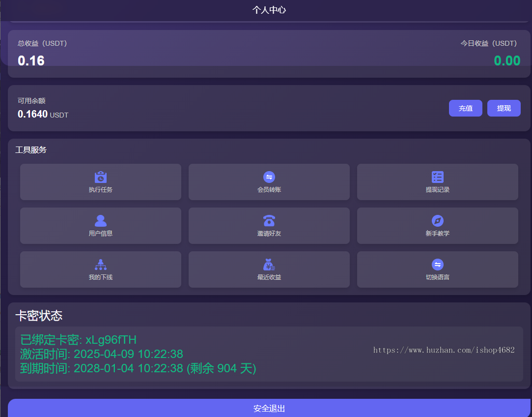Click the 执行任务 clipboard clock icon
532x417 pixels.
(100, 177)
